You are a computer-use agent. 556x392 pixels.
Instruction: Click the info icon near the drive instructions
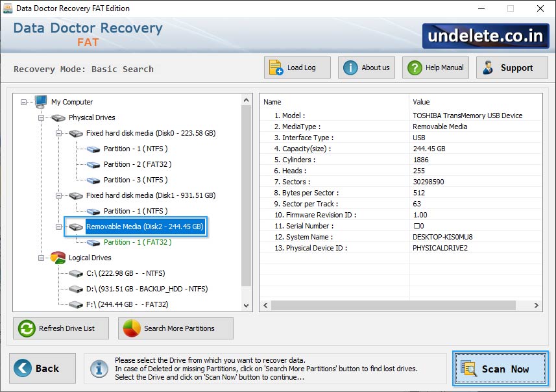(x=99, y=369)
